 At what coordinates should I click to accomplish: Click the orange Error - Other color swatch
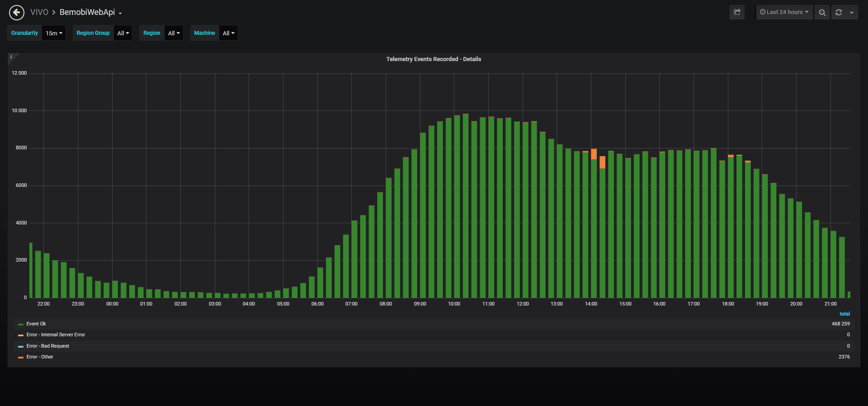pyautogui.click(x=21, y=357)
